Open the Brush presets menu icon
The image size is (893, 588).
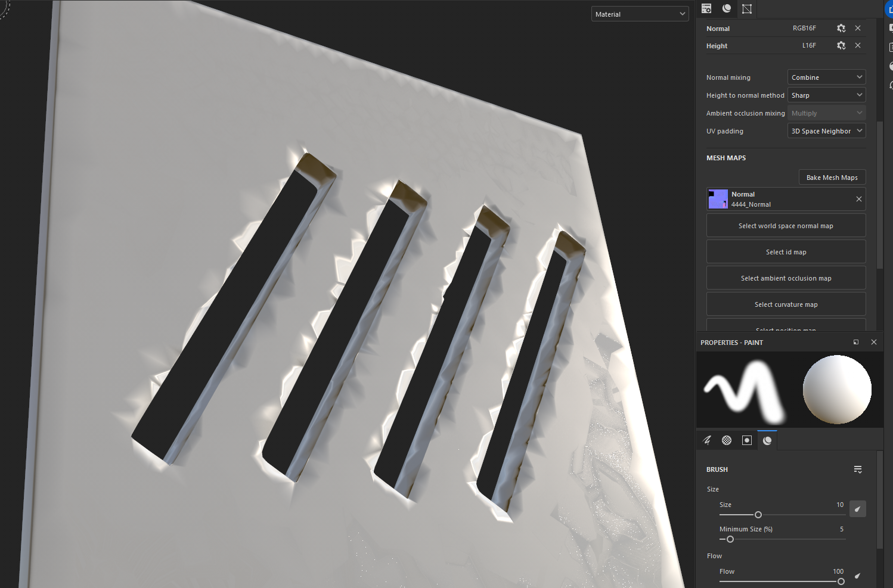858,469
